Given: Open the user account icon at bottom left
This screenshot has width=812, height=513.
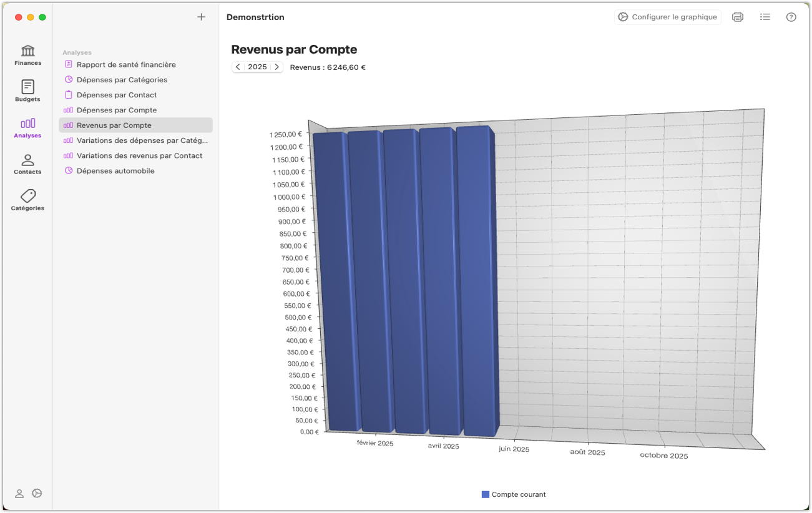Looking at the screenshot, I should click(x=19, y=493).
